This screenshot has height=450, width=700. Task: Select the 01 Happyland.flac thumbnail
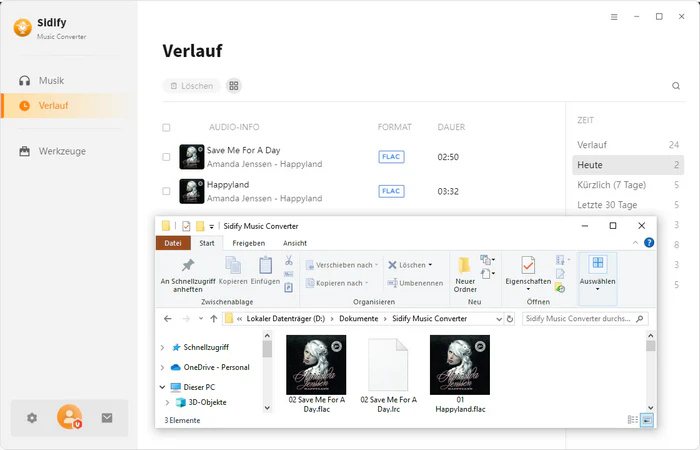point(459,365)
